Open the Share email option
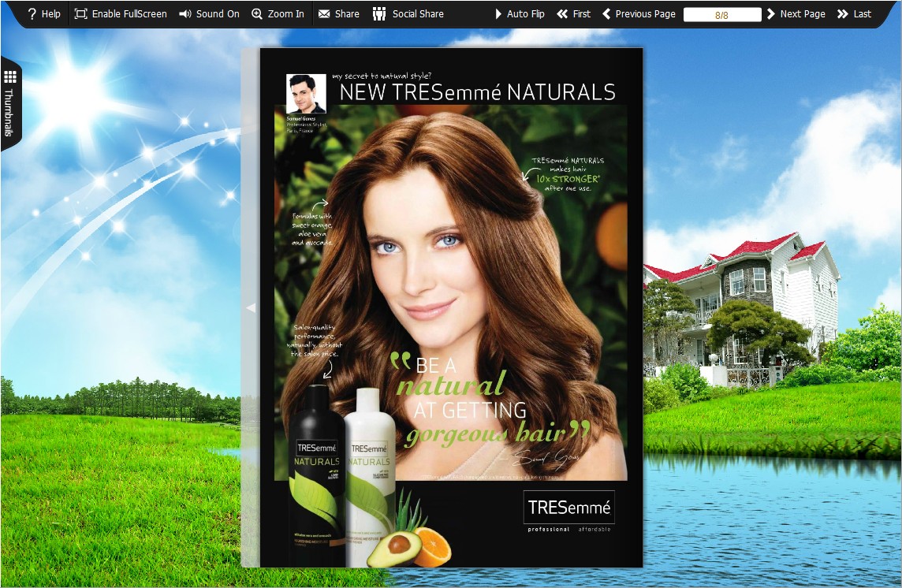 tap(339, 14)
